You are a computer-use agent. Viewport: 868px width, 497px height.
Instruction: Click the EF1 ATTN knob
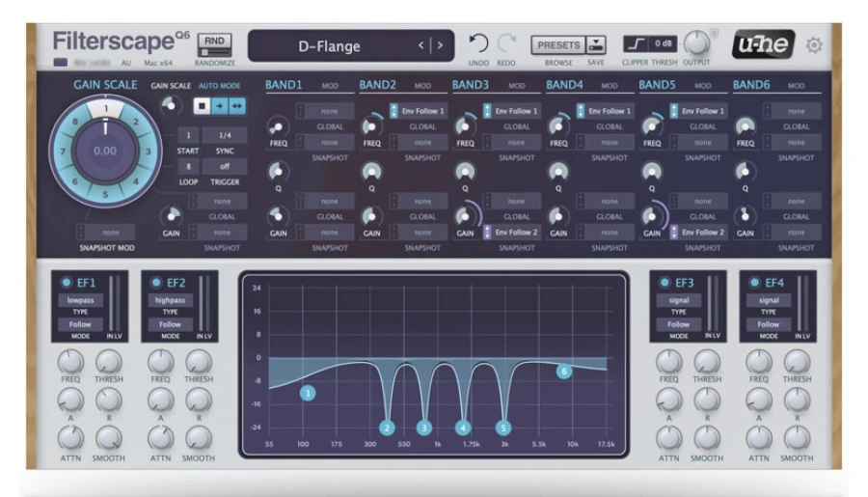[x=70, y=438]
